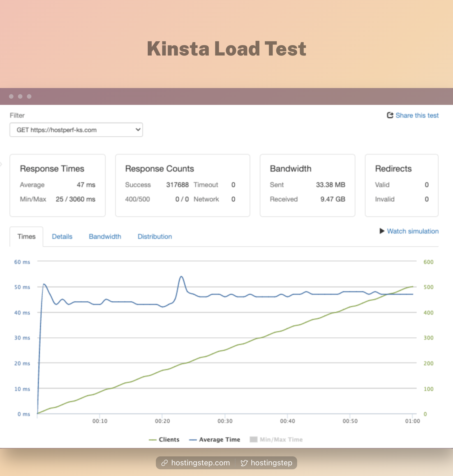Viewport: 453px width, 476px height.
Task: Click the 00:20 time axis marker
Action: click(162, 421)
